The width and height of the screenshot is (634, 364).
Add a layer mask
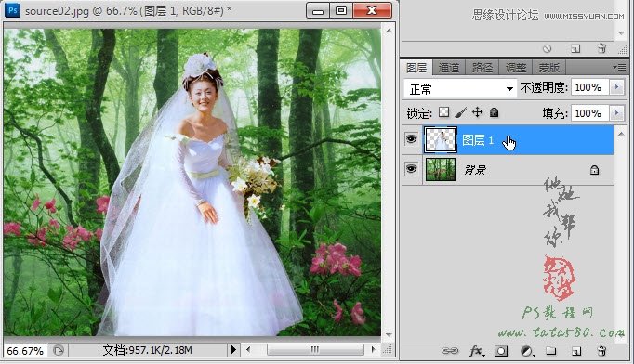coord(501,351)
